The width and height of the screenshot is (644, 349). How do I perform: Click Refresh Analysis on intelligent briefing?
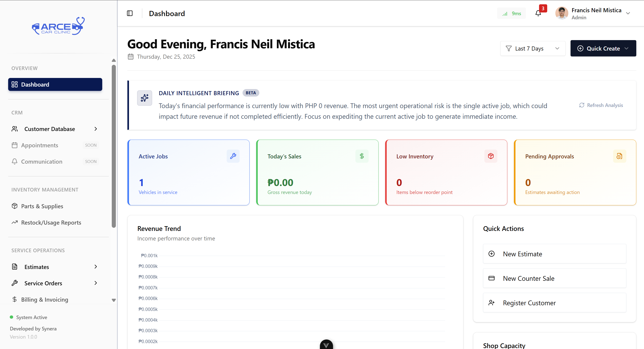pos(601,105)
